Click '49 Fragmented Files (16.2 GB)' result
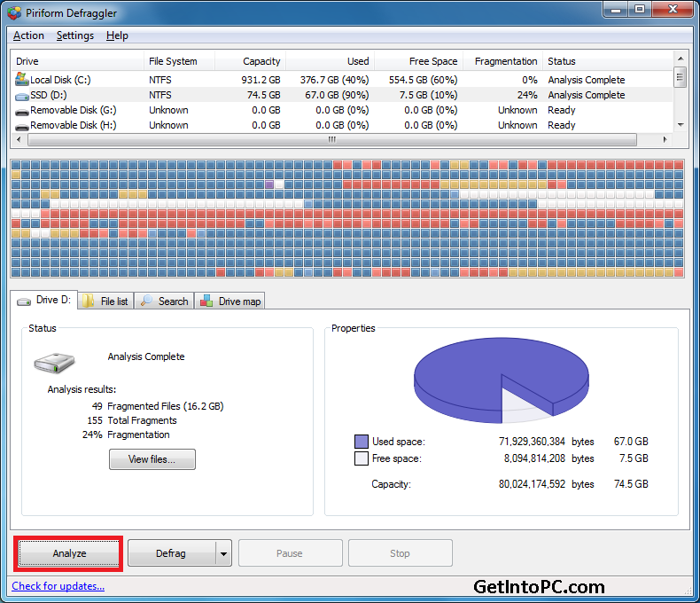 click(158, 406)
